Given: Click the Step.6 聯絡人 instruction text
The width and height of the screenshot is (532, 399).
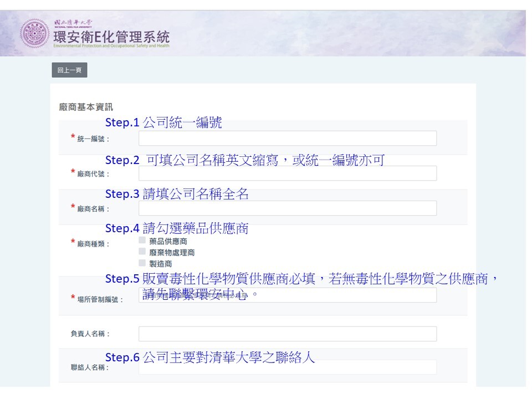Looking at the screenshot, I should [209, 357].
